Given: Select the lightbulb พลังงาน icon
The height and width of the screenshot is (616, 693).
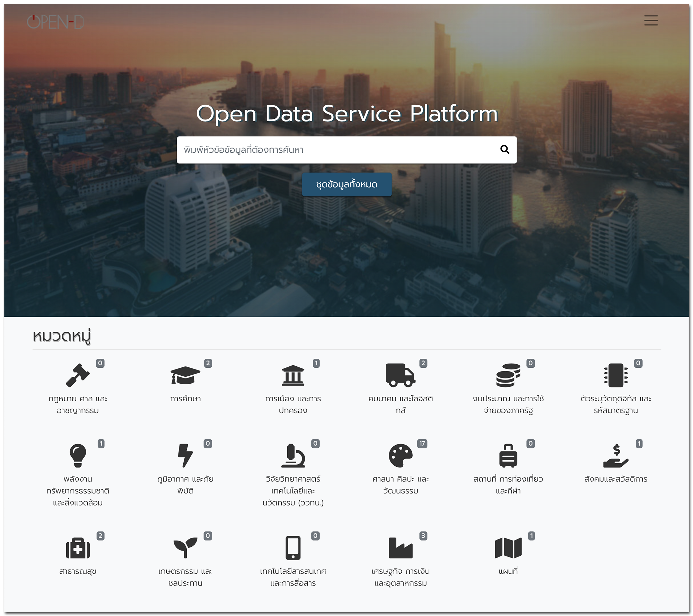Looking at the screenshot, I should pyautogui.click(x=78, y=456).
